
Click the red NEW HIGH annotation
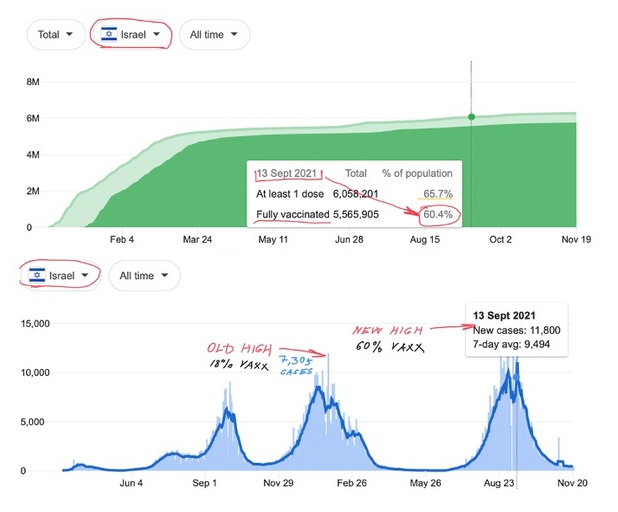[x=386, y=330]
